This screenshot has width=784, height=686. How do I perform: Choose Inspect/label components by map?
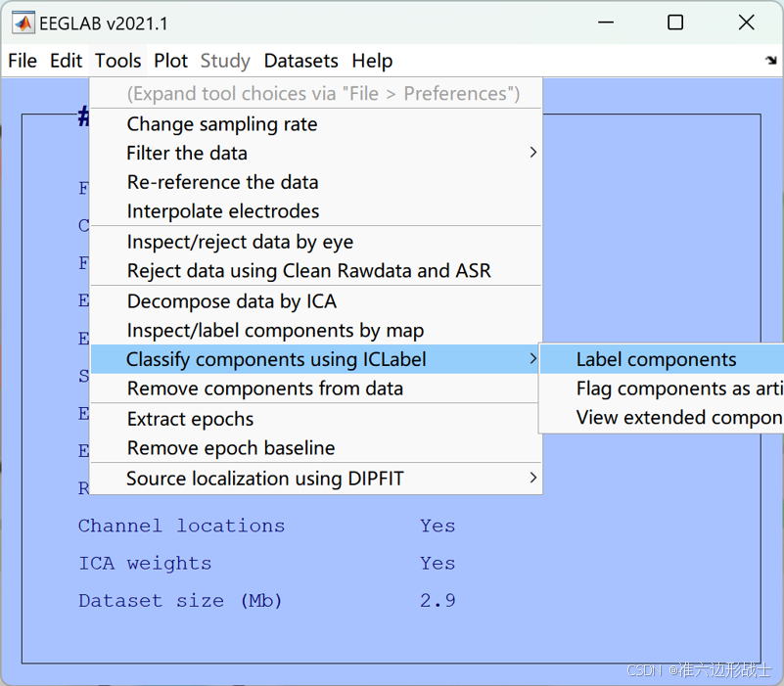tap(316, 331)
